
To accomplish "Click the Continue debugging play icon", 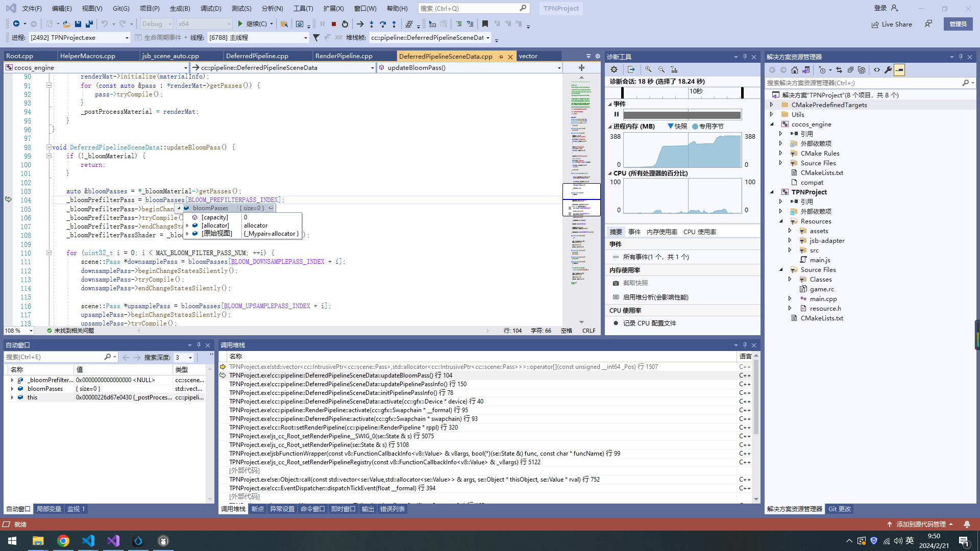I will [x=240, y=24].
